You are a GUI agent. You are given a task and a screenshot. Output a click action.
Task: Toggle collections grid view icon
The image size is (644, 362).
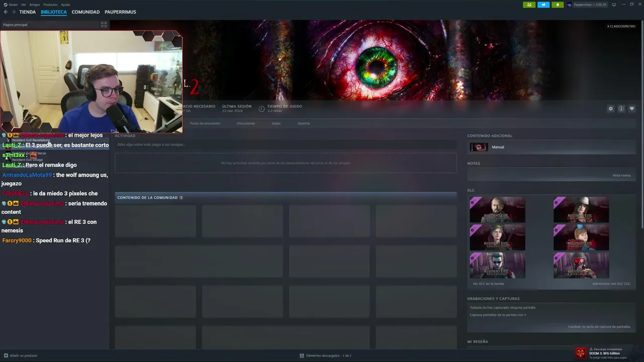coord(104,24)
